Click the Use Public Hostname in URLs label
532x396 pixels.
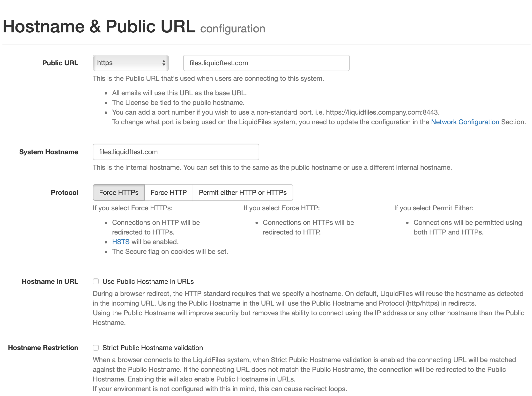click(148, 281)
